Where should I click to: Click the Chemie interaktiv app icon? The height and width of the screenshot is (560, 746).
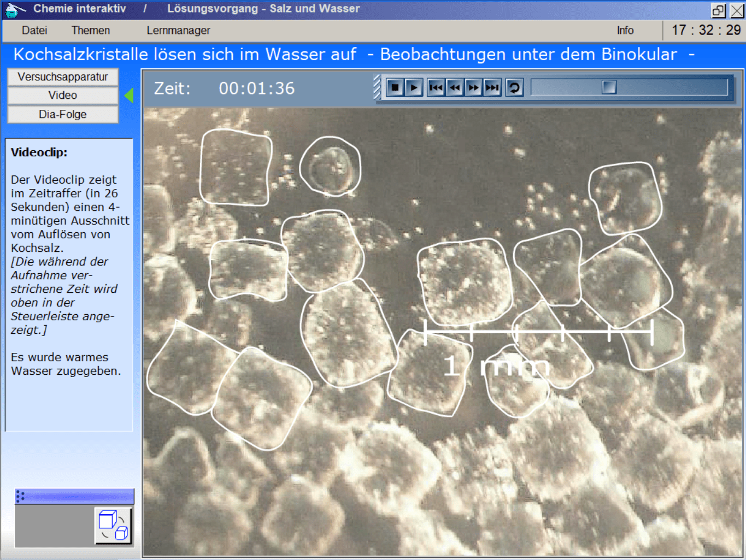click(14, 9)
